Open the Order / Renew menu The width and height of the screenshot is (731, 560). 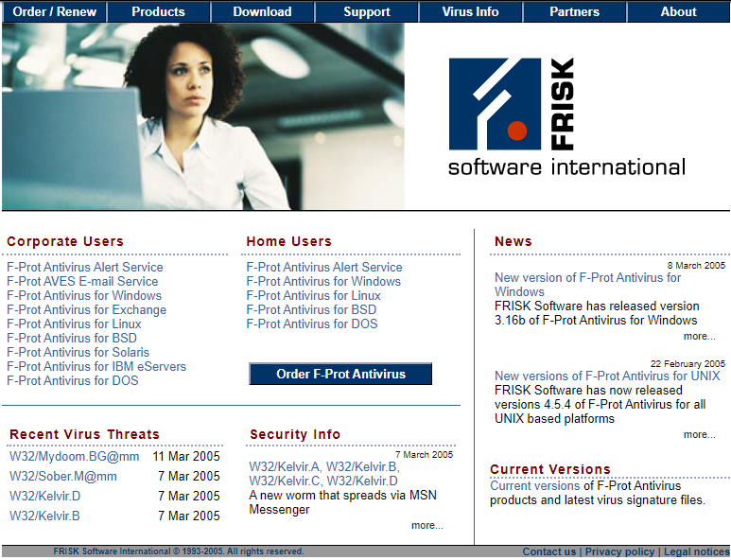(x=54, y=12)
